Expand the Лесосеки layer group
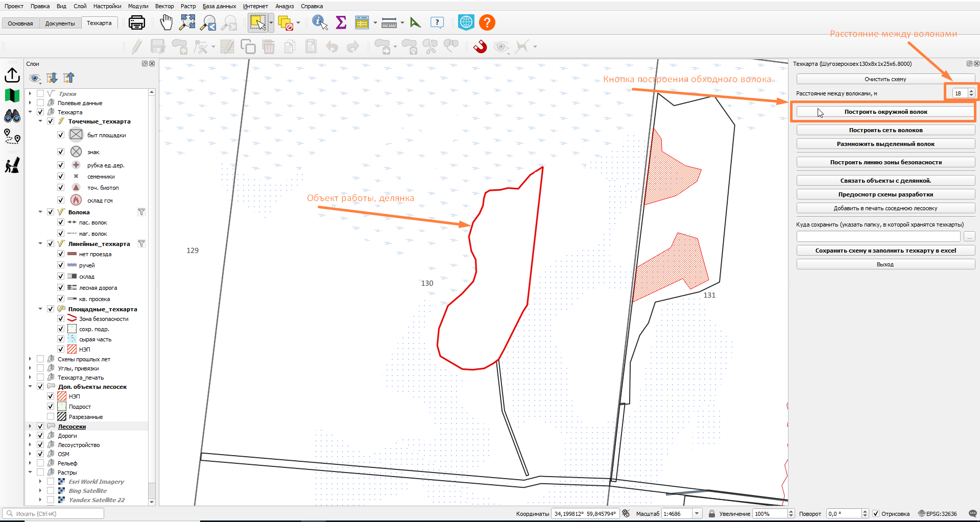980x522 pixels. click(30, 426)
